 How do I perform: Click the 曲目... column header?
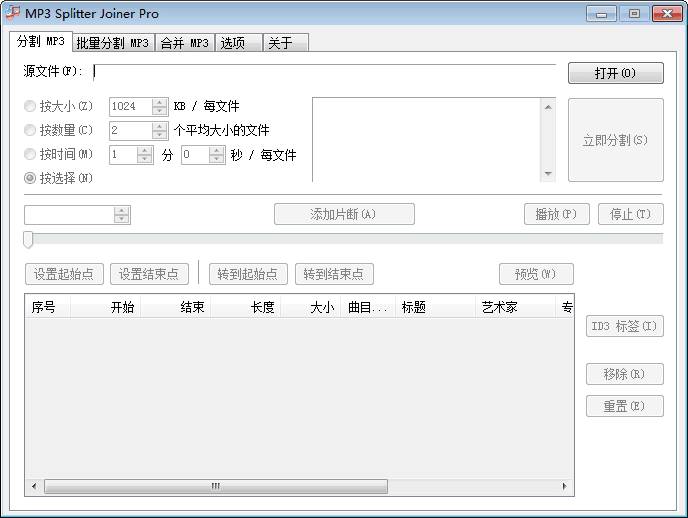[368, 307]
